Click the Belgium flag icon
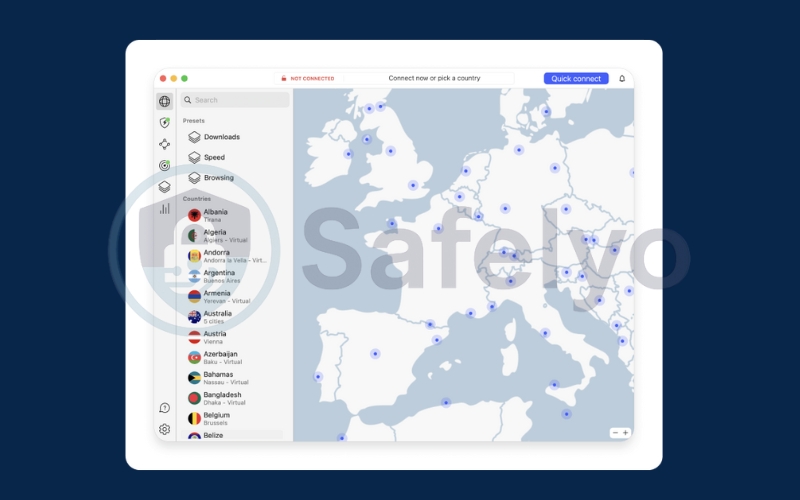Image resolution: width=800 pixels, height=500 pixels. (194, 419)
